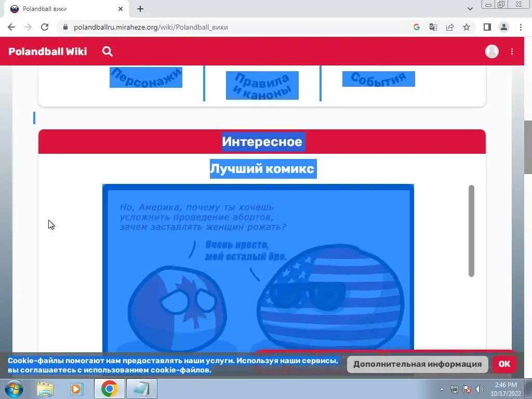Open the taskbar clock showing 2:46 PM
This screenshot has width=532, height=399.
tap(506, 389)
